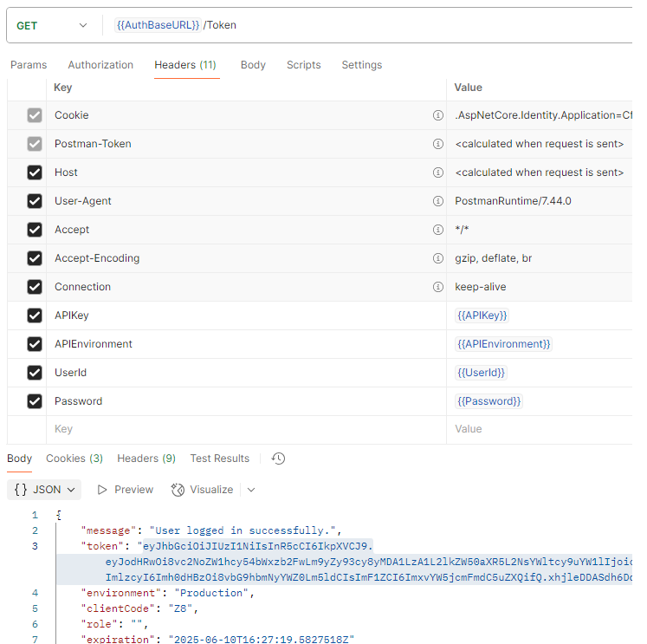Switch to the Params tab
The image size is (647, 644).
coord(29,65)
